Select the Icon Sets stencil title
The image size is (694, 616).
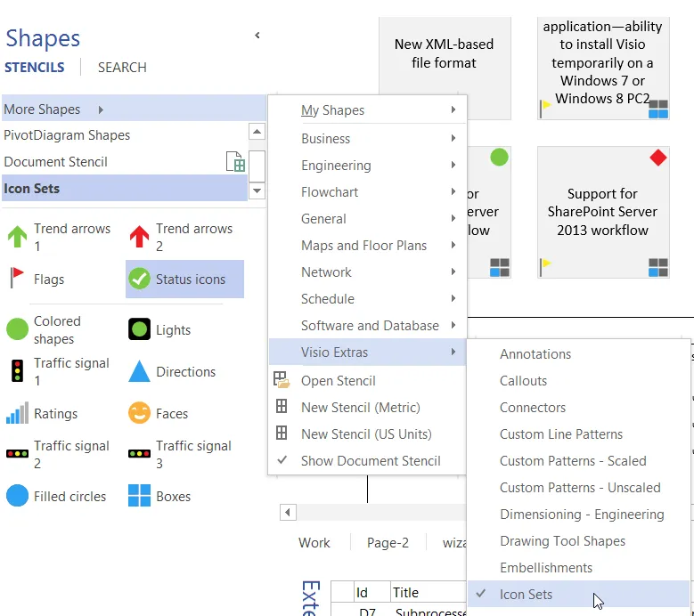124,189
